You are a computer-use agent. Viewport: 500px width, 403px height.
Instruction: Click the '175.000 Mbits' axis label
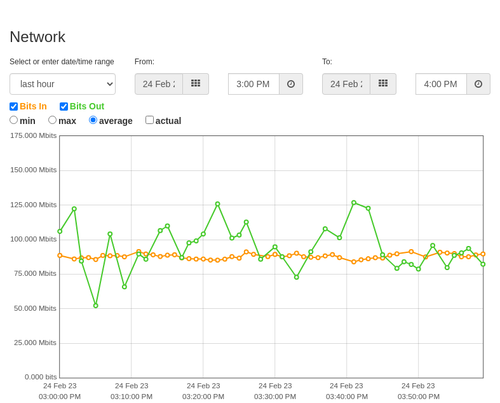coord(33,136)
